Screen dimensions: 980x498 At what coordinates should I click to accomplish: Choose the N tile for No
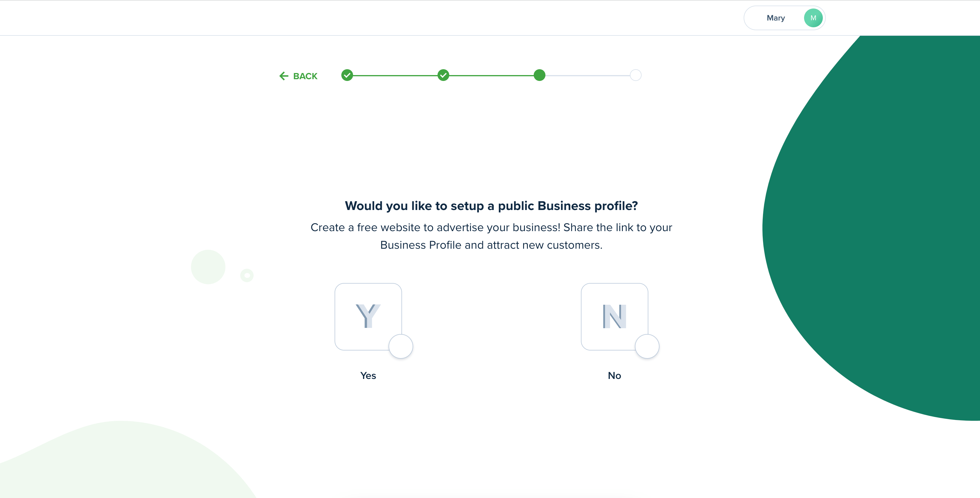pos(614,316)
